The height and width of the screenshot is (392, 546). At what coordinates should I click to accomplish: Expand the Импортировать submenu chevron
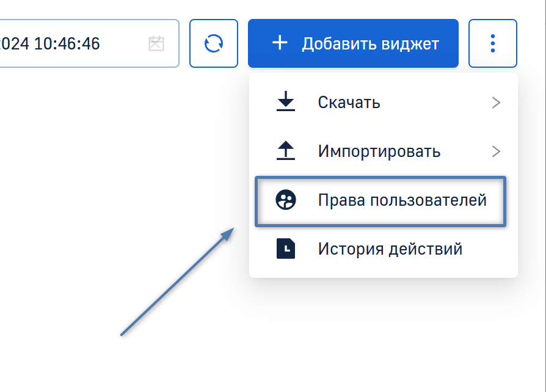496,151
